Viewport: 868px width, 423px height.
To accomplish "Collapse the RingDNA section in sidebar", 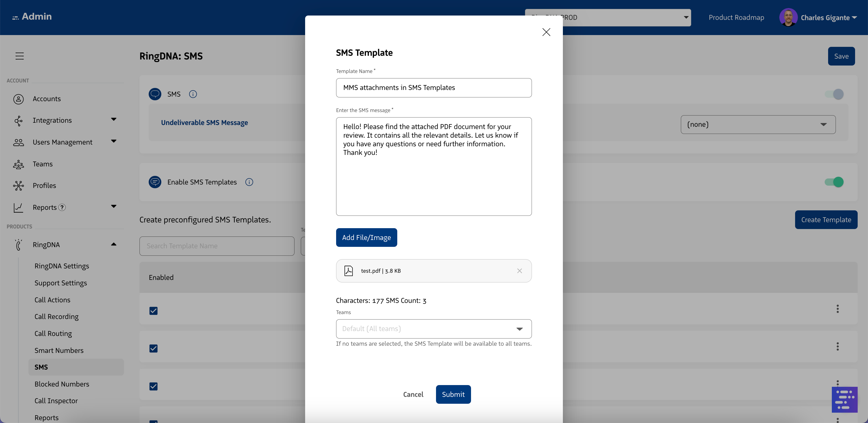I will coord(114,245).
